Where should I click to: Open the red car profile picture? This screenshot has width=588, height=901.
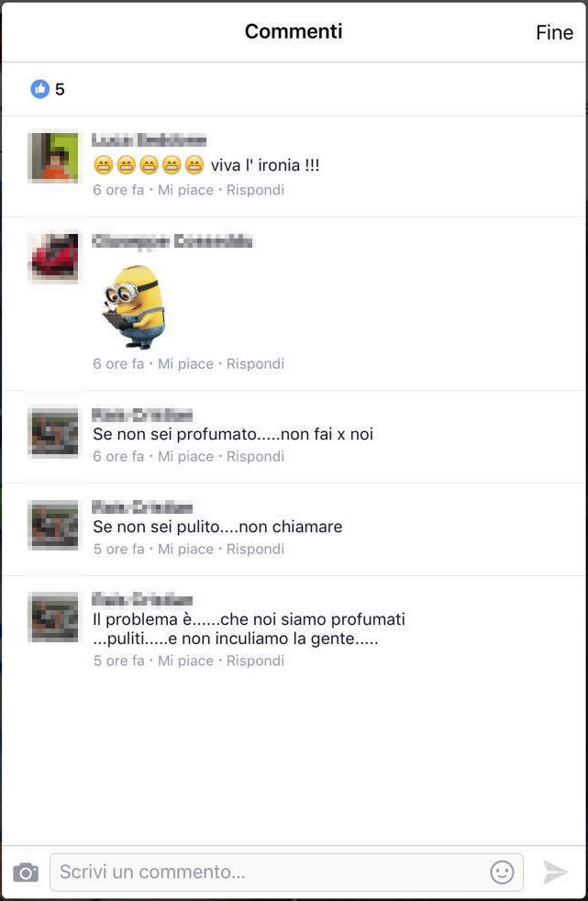click(x=53, y=258)
